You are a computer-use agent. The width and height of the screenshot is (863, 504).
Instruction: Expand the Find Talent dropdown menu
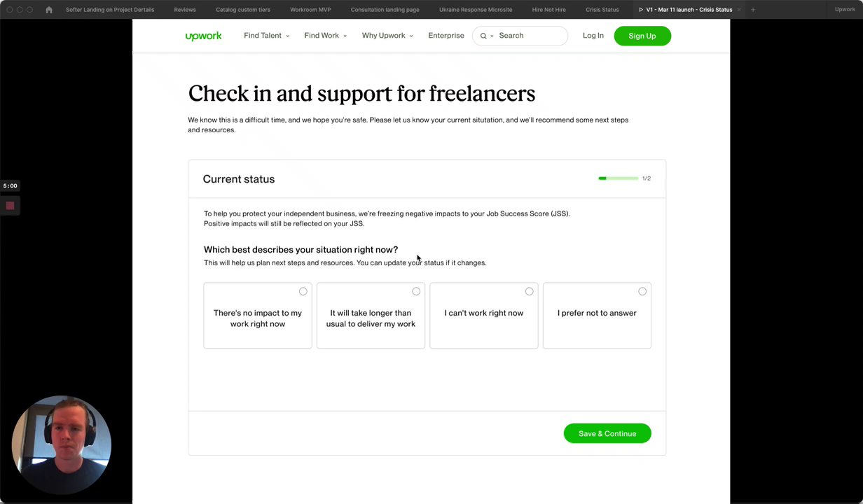[x=266, y=36]
